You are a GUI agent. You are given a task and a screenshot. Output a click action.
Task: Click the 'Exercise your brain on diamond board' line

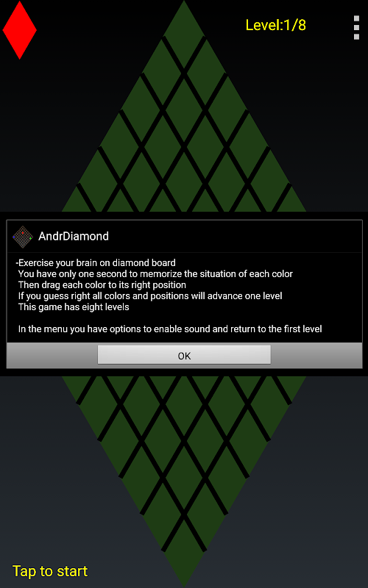point(96,262)
